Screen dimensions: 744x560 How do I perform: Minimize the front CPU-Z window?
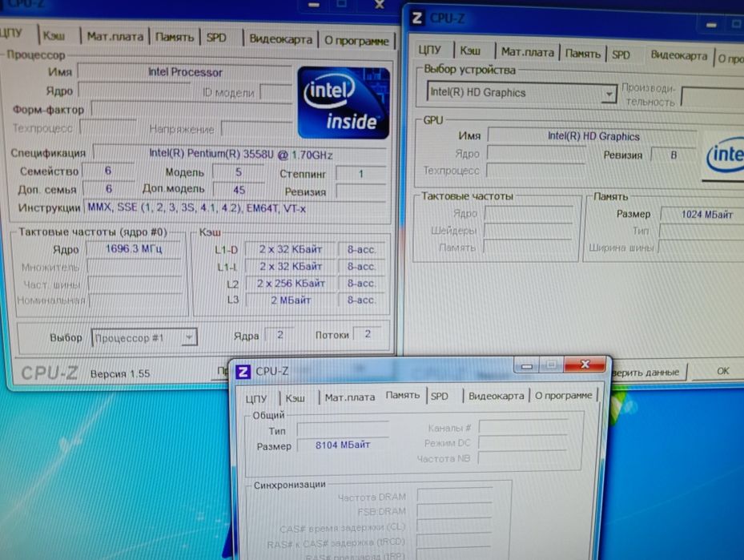coord(527,365)
